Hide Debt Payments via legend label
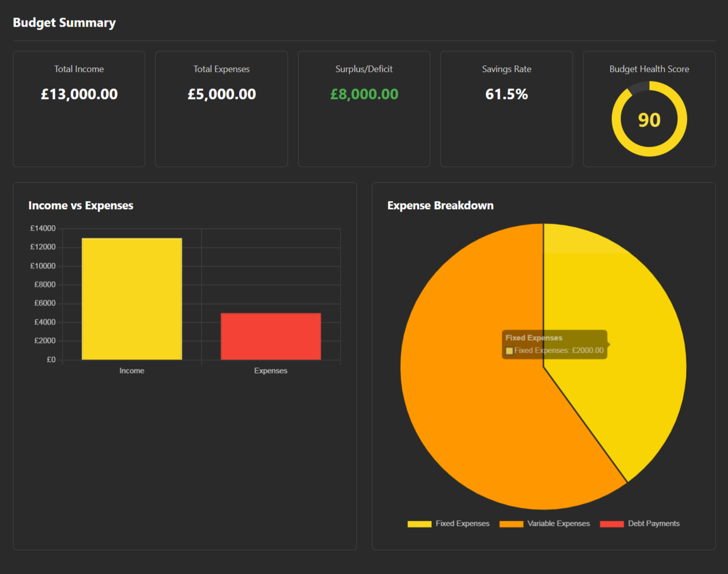Image resolution: width=728 pixels, height=574 pixels. (654, 524)
